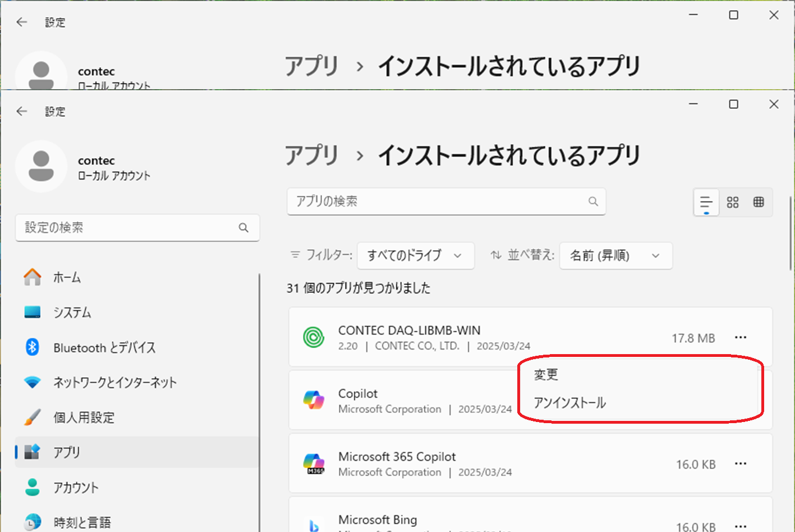Click the アプリの検索 search box
The height and width of the screenshot is (532, 795).
[446, 201]
